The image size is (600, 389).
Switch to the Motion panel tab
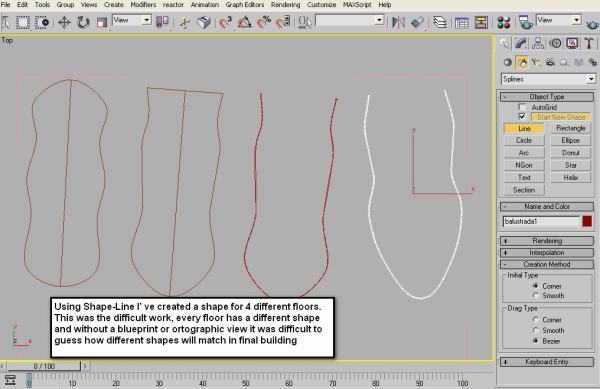tap(555, 44)
